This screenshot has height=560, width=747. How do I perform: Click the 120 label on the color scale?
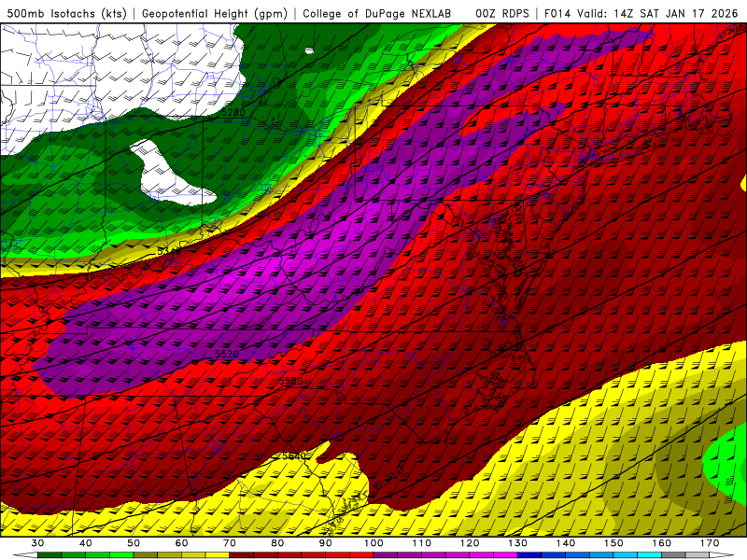pyautogui.click(x=470, y=543)
